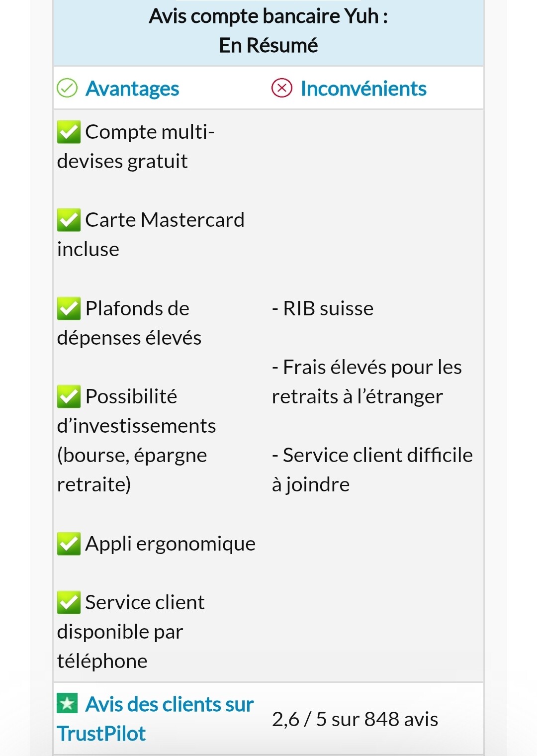Click the green circle check icon beside Avantages
The image size is (537, 756).
click(x=67, y=89)
